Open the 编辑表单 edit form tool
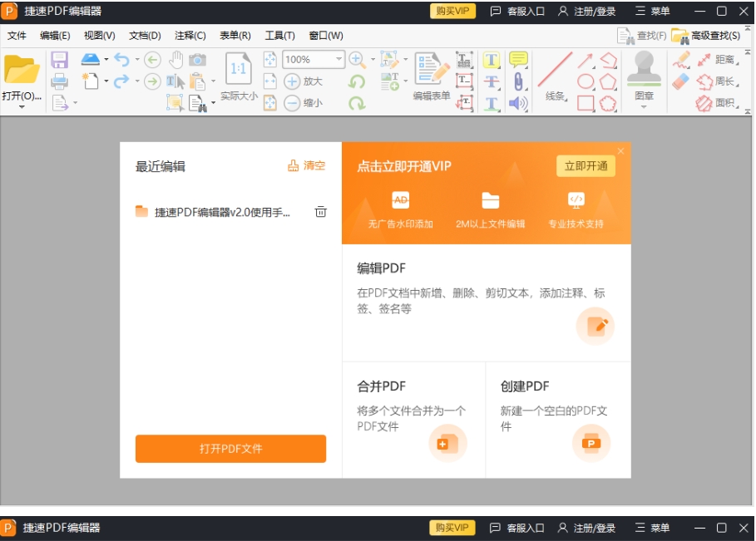This screenshot has height=541, width=756. pyautogui.click(x=432, y=76)
